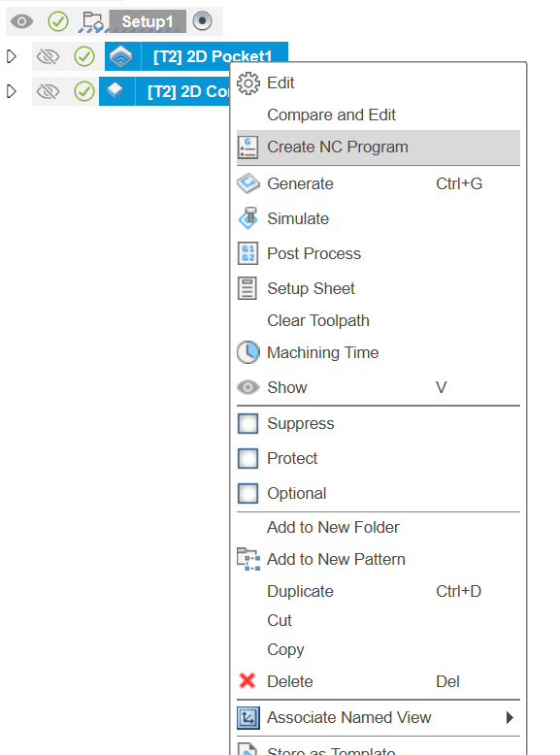
Task: Choose Compare and Edit from menu
Action: (x=331, y=115)
